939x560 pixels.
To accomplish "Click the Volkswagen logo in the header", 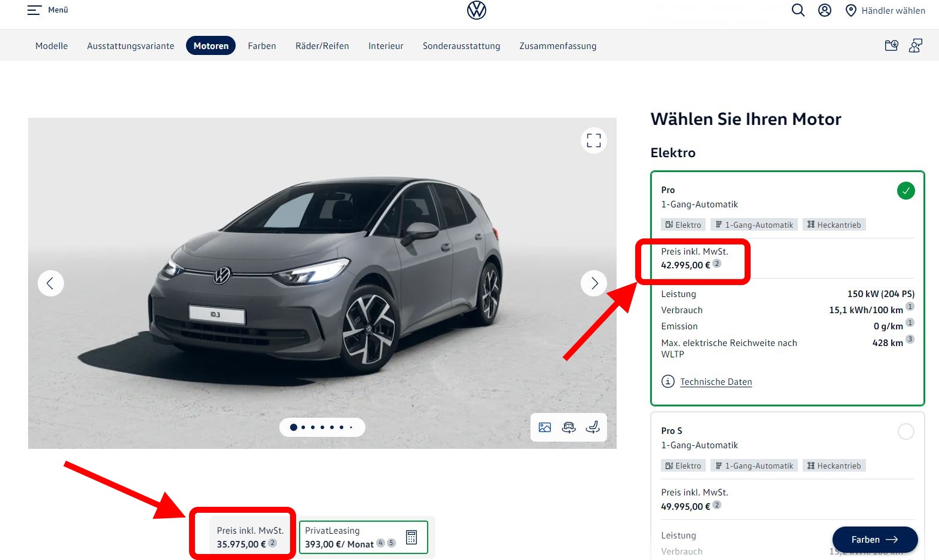I will tap(477, 10).
